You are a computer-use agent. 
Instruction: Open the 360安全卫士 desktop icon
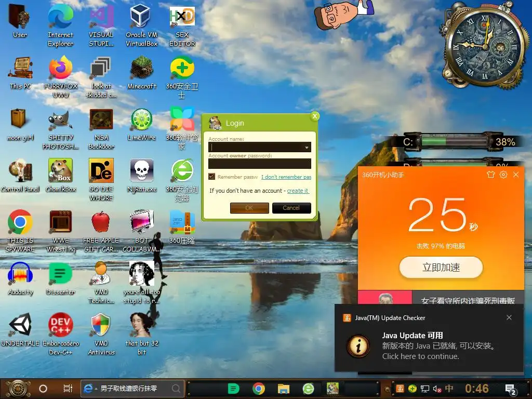tap(182, 77)
